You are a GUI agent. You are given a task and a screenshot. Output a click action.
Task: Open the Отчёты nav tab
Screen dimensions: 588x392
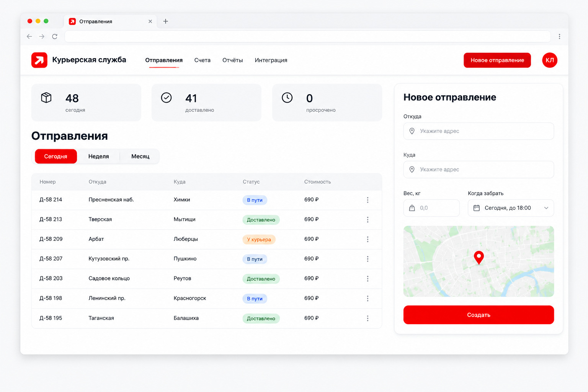coord(233,60)
